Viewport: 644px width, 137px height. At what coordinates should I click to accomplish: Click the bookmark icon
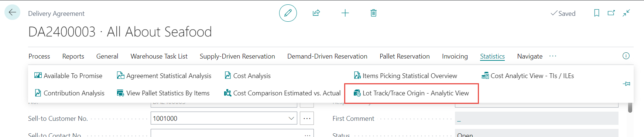tap(596, 13)
